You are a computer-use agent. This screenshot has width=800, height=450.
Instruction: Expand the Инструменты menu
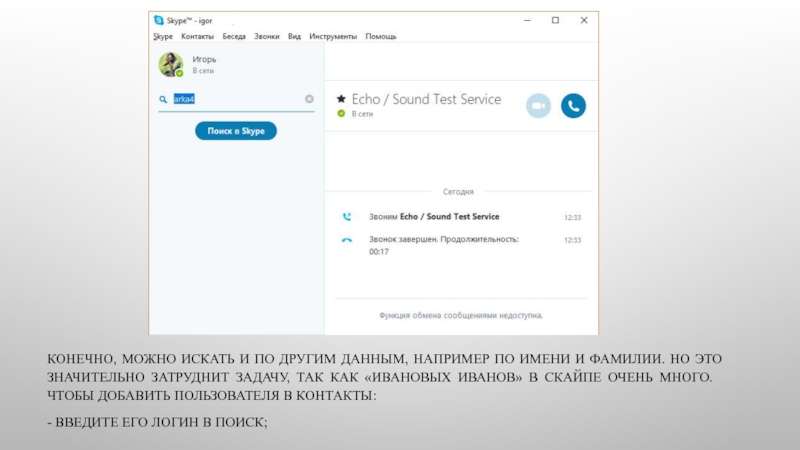(333, 36)
